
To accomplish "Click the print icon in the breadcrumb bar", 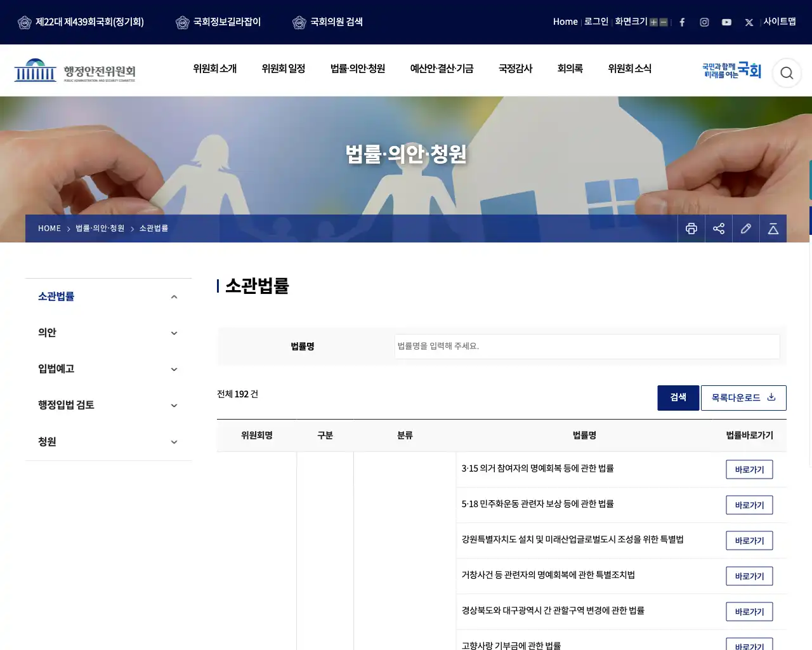I will pyautogui.click(x=691, y=229).
